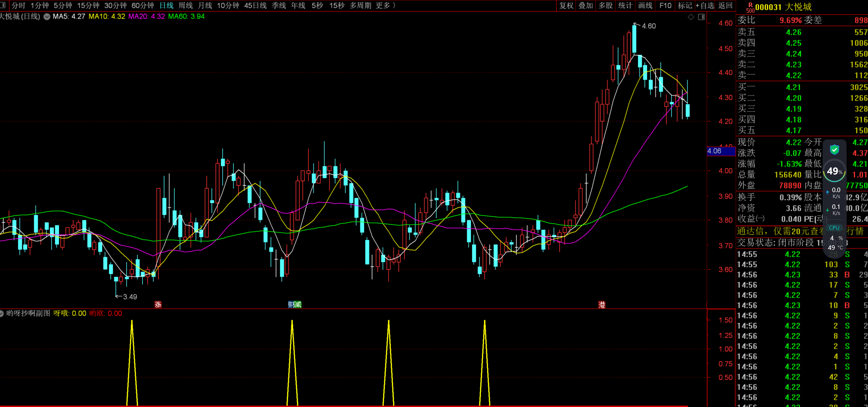Click the 外盘 78890 value
The image size is (868, 407).
coord(790,185)
